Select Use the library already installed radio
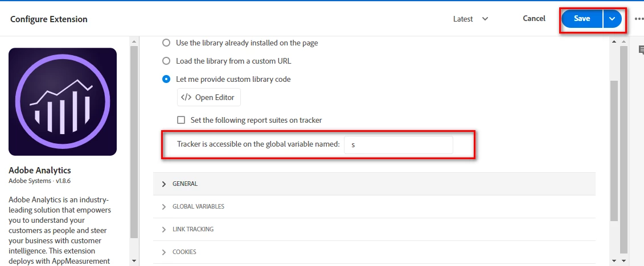This screenshot has width=644, height=266. point(166,43)
